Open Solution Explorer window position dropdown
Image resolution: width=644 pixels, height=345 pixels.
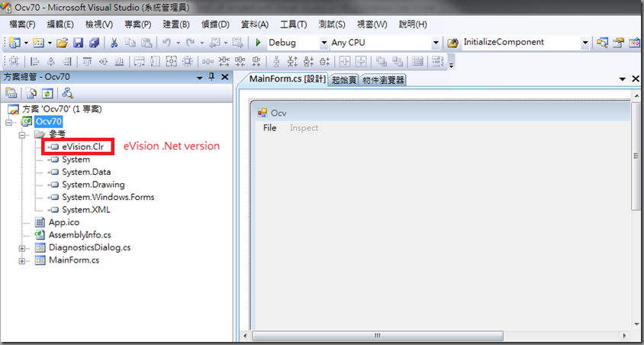tap(200, 77)
